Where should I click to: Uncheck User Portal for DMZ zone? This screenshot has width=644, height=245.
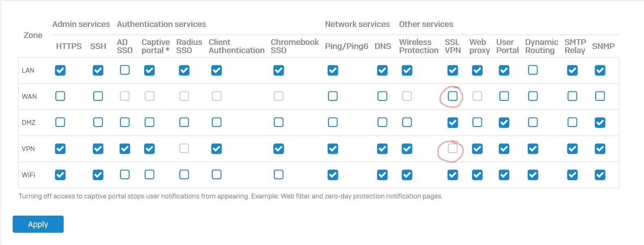(504, 122)
